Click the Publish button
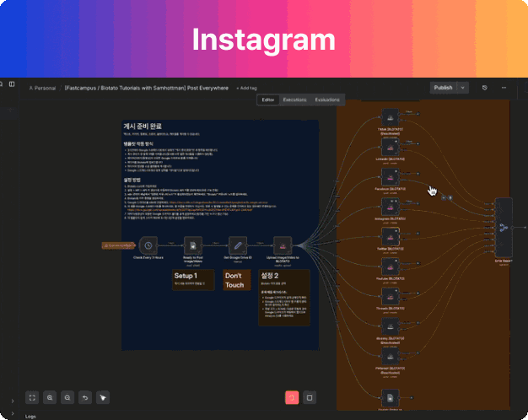528x420 pixels. click(x=443, y=88)
